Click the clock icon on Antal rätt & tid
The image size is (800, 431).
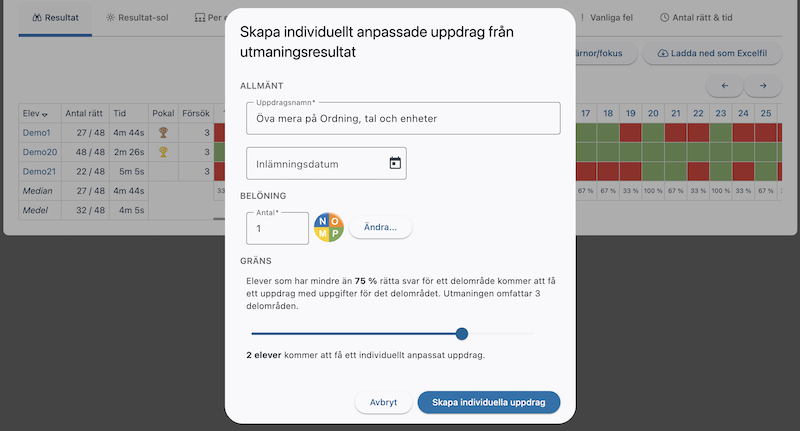click(x=665, y=18)
